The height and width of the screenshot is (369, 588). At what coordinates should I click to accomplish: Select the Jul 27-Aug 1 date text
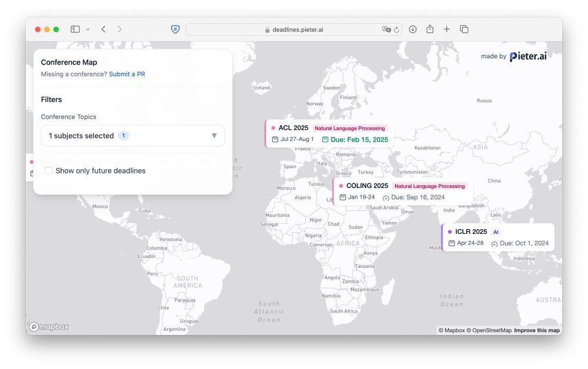click(x=297, y=139)
